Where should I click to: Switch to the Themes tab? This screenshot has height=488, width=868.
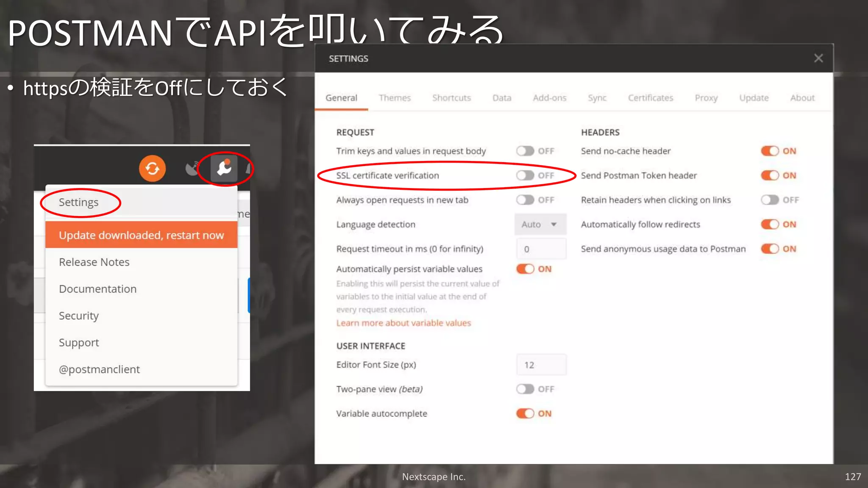coord(395,98)
